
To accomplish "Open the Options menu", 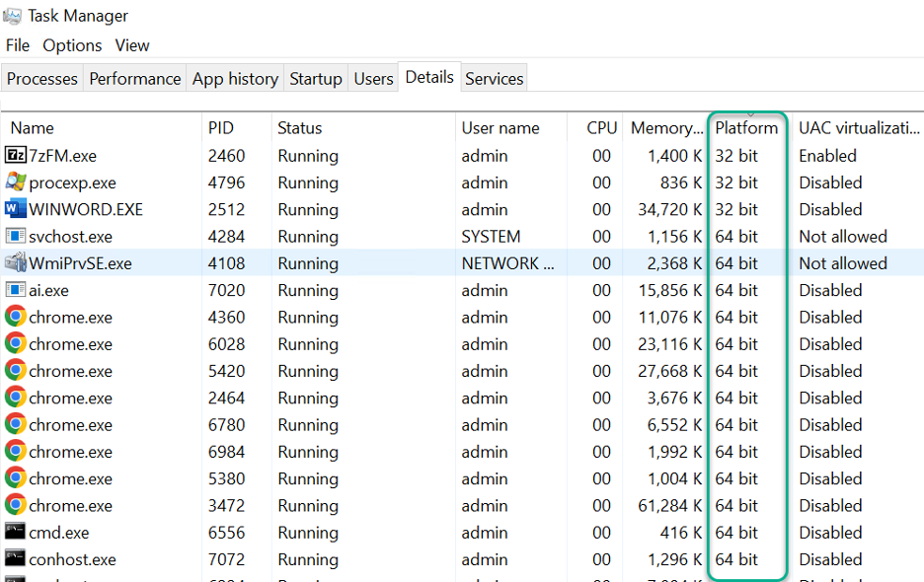I will (72, 45).
